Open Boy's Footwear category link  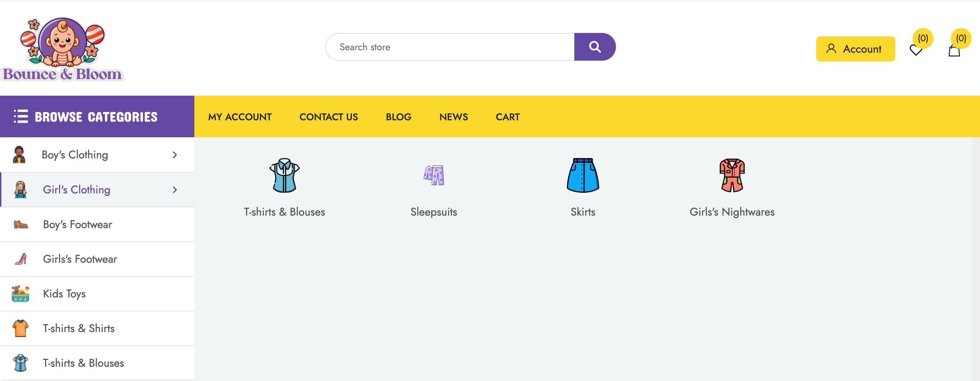(77, 224)
